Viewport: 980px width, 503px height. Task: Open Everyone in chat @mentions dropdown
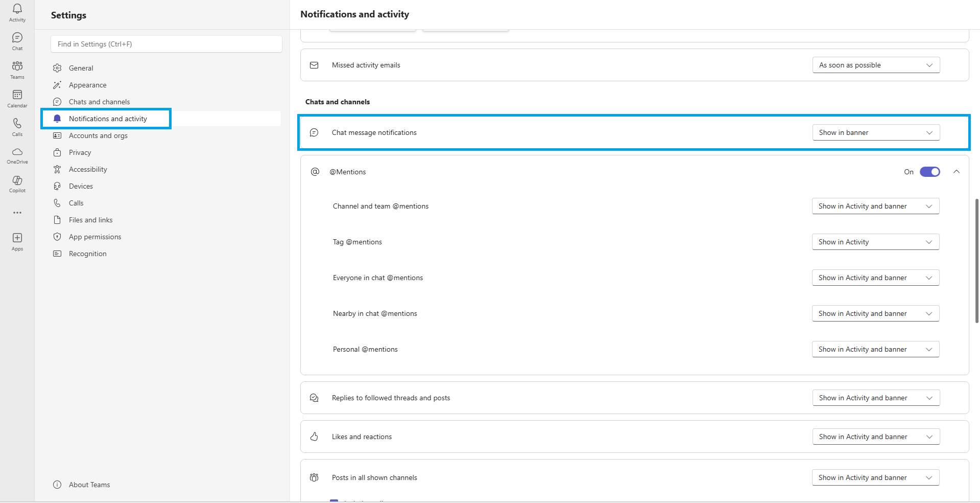(x=875, y=278)
